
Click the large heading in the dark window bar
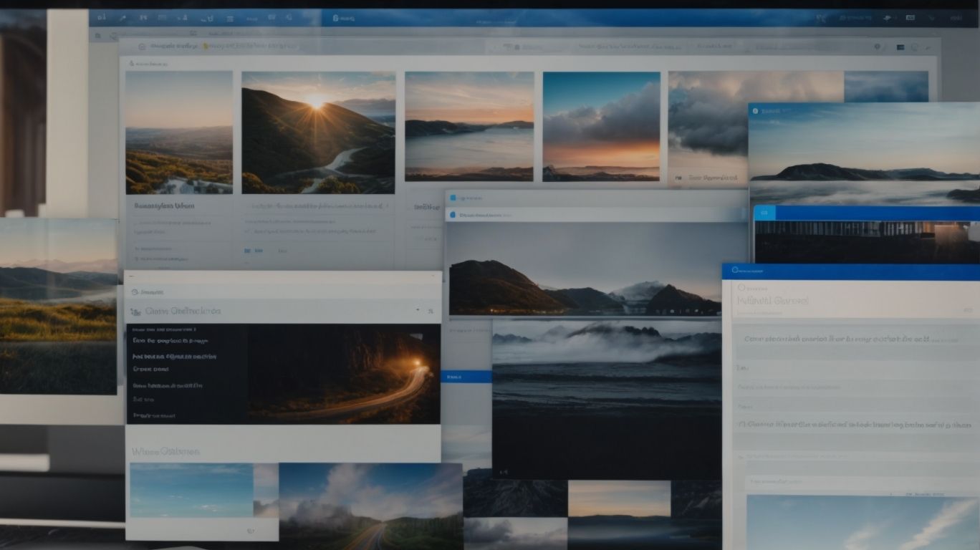[183, 312]
